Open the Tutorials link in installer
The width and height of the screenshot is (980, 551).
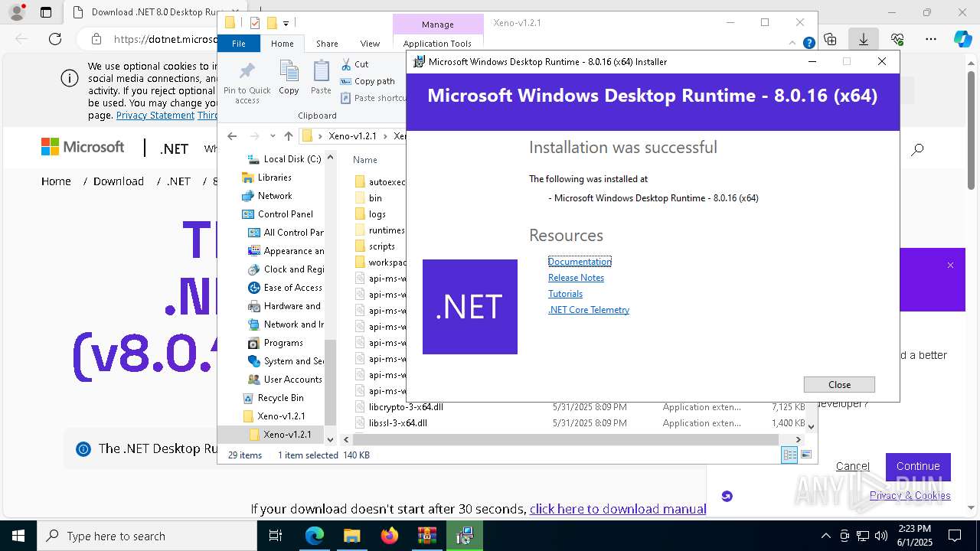click(565, 294)
